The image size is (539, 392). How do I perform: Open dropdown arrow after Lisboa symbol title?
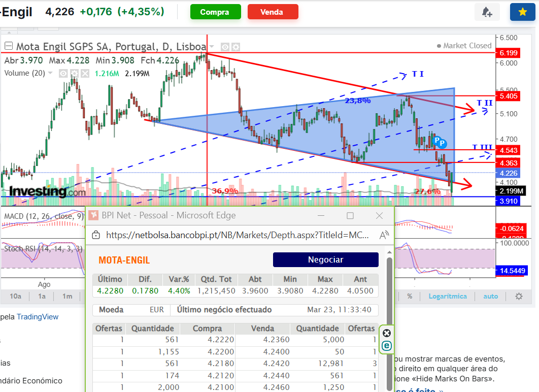pos(212,46)
